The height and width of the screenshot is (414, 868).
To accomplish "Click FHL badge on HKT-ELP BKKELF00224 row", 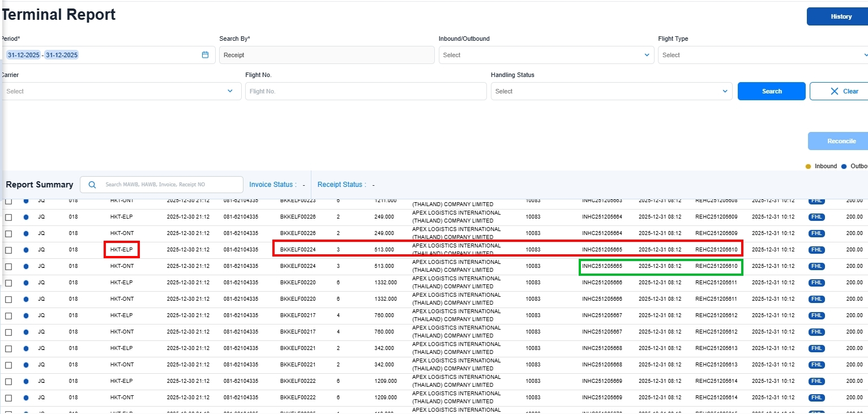I will [x=816, y=250].
